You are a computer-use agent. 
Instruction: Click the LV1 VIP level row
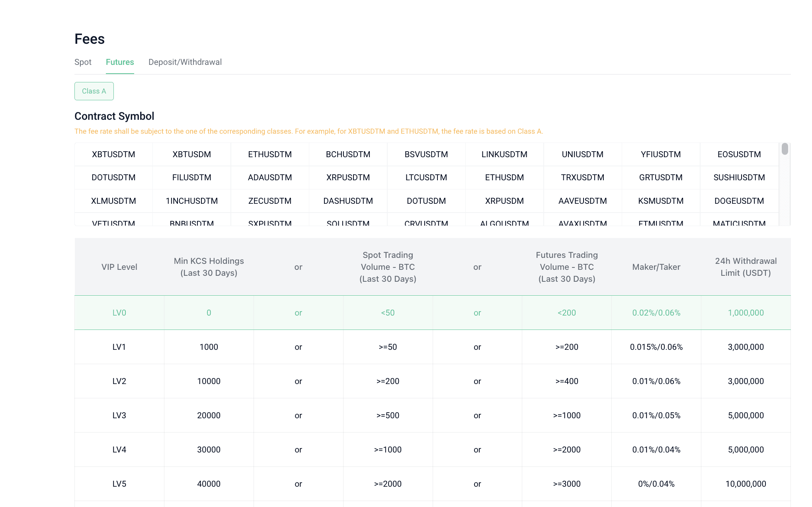[x=119, y=347]
